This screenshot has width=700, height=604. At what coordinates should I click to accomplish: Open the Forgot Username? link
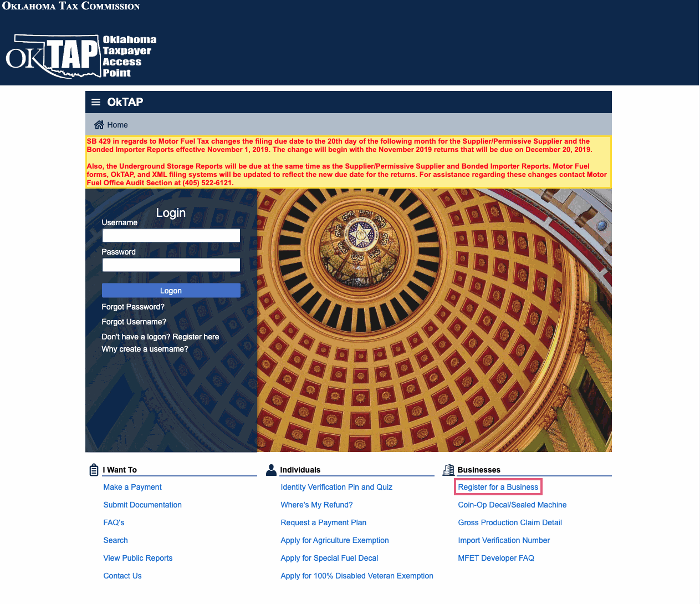pos(134,322)
